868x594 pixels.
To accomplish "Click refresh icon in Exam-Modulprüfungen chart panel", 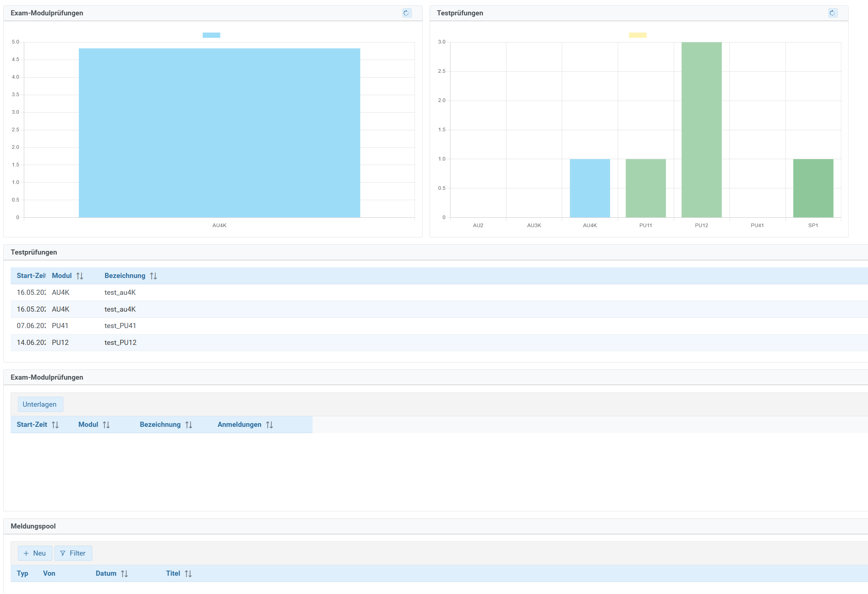I will coord(407,13).
